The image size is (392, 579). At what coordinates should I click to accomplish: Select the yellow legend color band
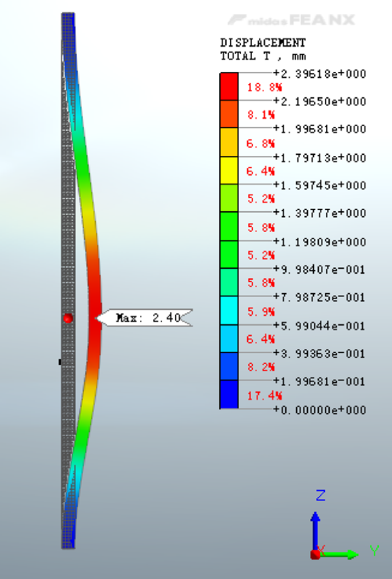click(229, 170)
